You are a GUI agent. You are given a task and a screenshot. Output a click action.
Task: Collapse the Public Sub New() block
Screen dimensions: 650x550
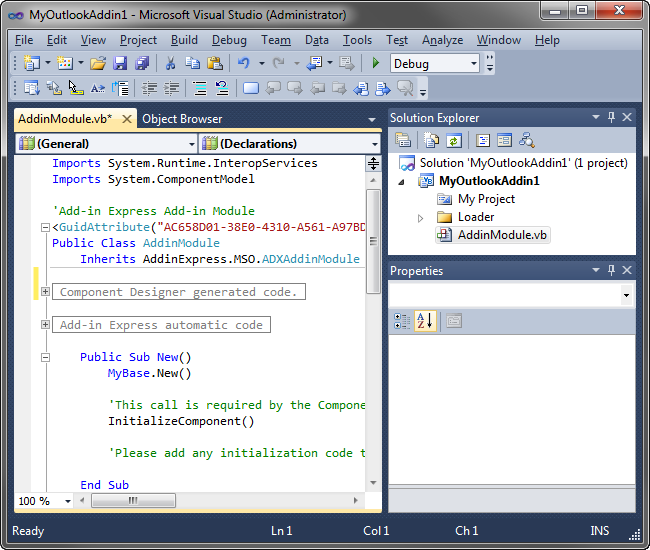coord(46,357)
